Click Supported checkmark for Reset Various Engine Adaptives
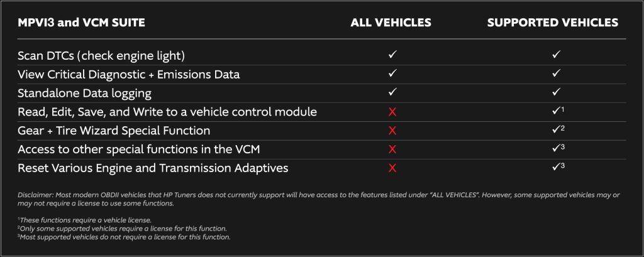The image size is (644, 257). 555,168
